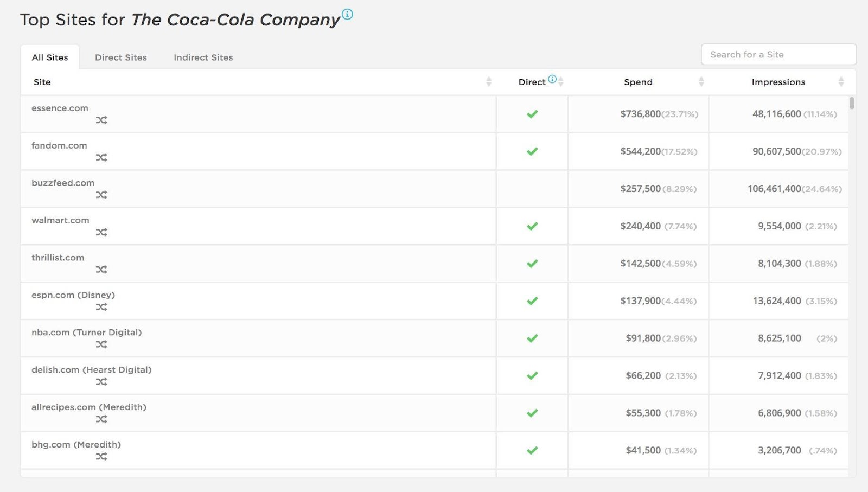This screenshot has width=868, height=492.
Task: Click the table's vertical scrollbar thumb
Action: point(852,103)
